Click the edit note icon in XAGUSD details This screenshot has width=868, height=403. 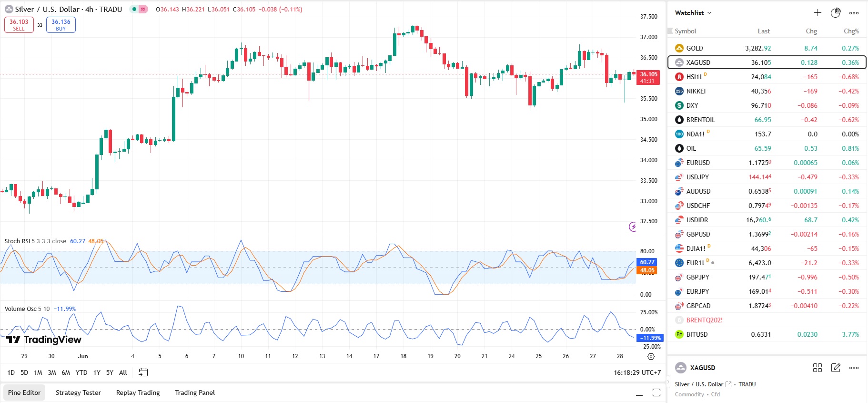click(836, 368)
